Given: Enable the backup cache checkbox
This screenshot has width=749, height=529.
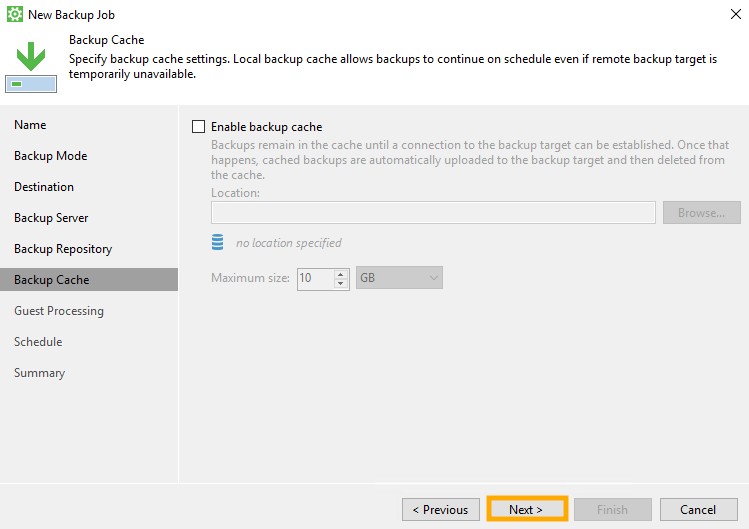Looking at the screenshot, I should coord(198,127).
